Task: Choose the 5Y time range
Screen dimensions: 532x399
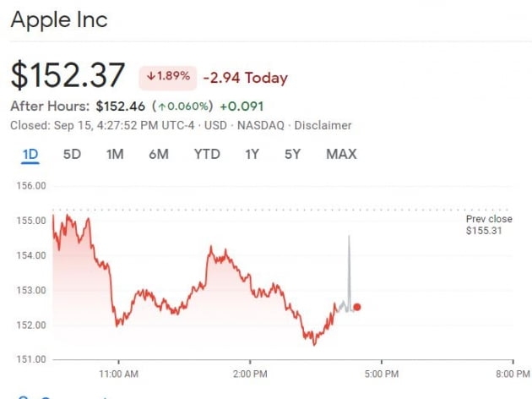Action: coord(292,154)
